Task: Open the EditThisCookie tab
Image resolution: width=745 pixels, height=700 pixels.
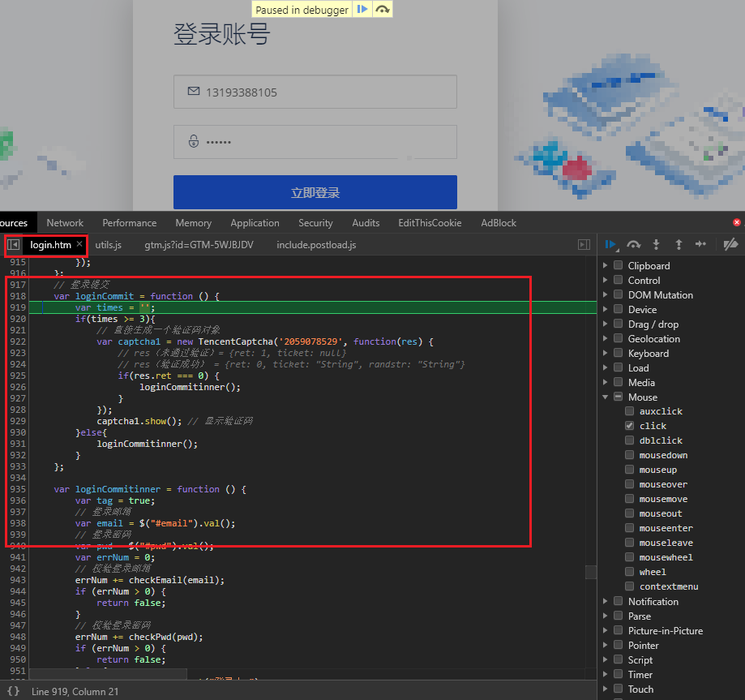Action: [430, 222]
